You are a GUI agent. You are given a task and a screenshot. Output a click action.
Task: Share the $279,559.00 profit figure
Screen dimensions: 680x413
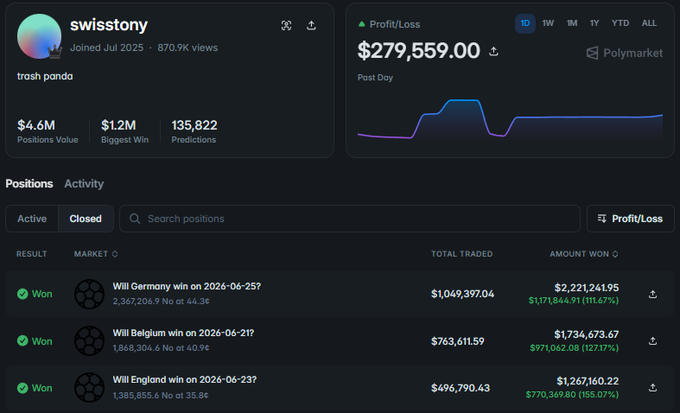click(494, 52)
